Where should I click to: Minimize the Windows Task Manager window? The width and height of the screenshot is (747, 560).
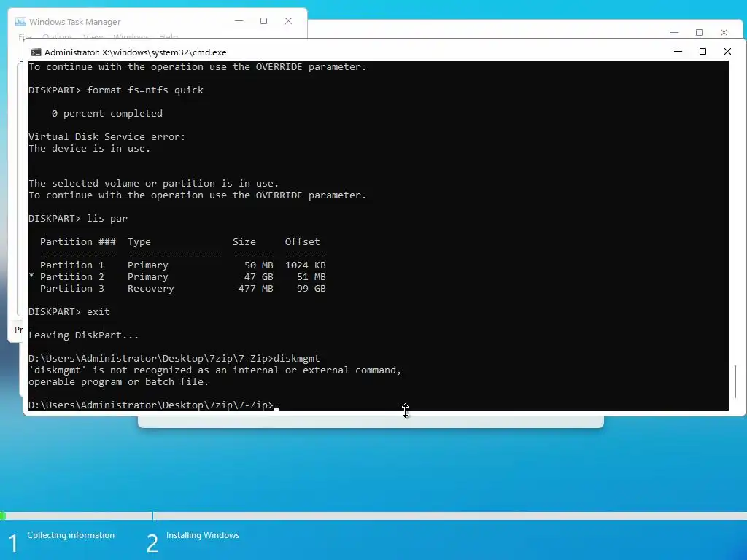click(x=239, y=21)
